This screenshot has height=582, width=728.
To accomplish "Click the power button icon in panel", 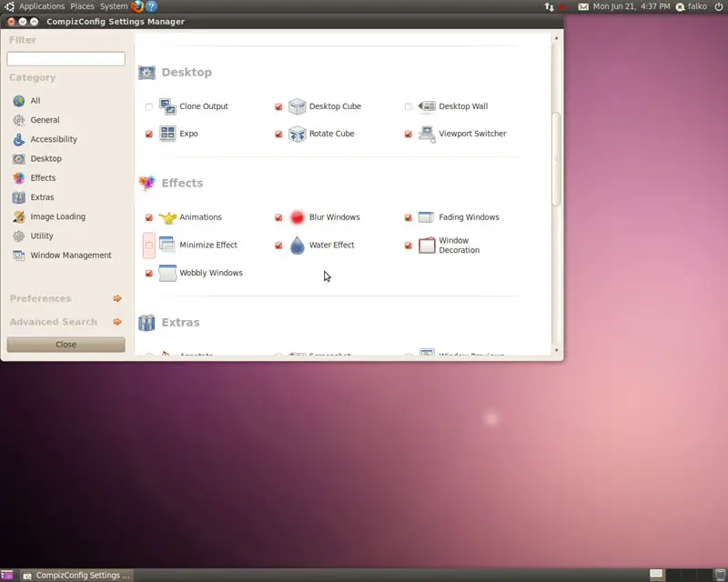I will click(718, 6).
